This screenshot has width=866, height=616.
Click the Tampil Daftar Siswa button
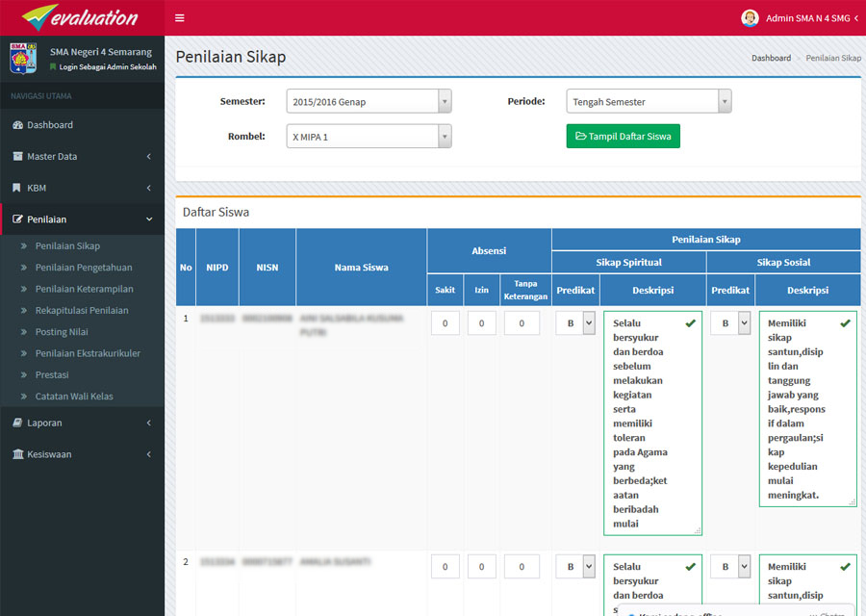[x=623, y=137]
